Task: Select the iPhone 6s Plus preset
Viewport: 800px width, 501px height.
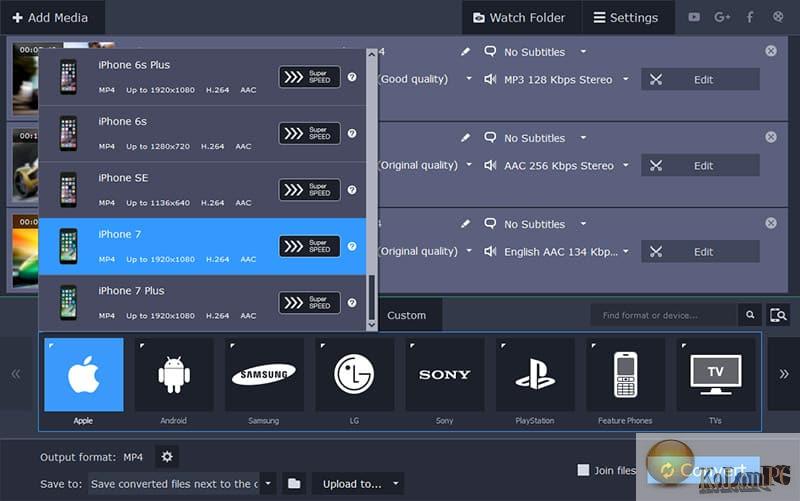Action: pos(202,77)
